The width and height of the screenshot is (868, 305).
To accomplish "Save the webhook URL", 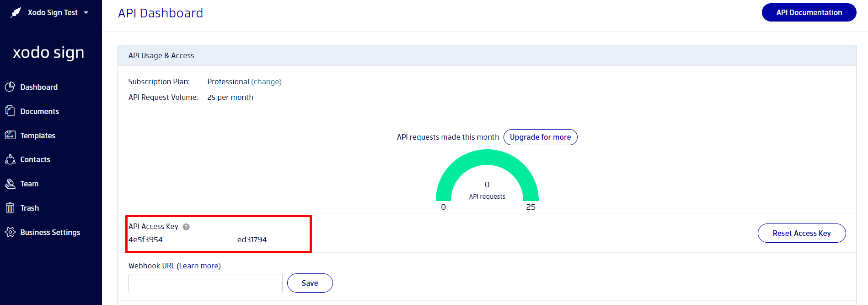I will click(310, 283).
